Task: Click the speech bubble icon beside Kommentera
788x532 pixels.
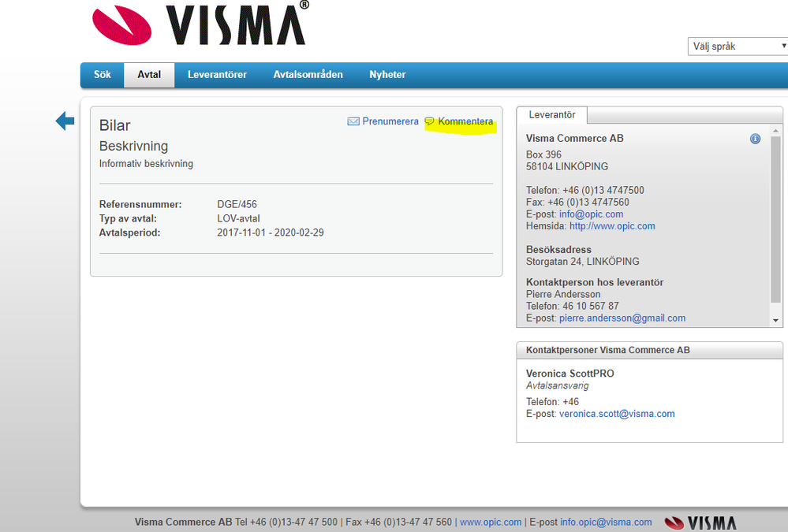Action: 429,121
